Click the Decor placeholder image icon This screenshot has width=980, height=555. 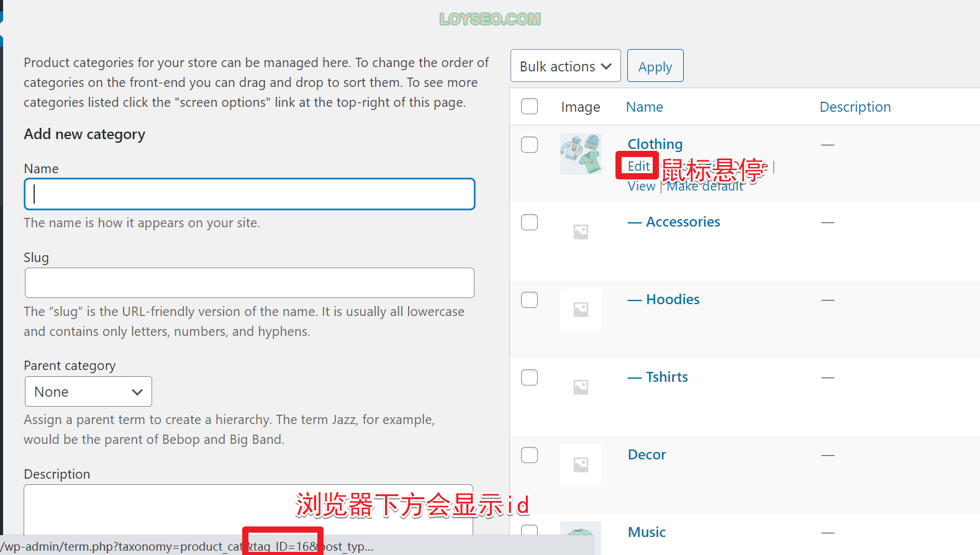click(580, 464)
